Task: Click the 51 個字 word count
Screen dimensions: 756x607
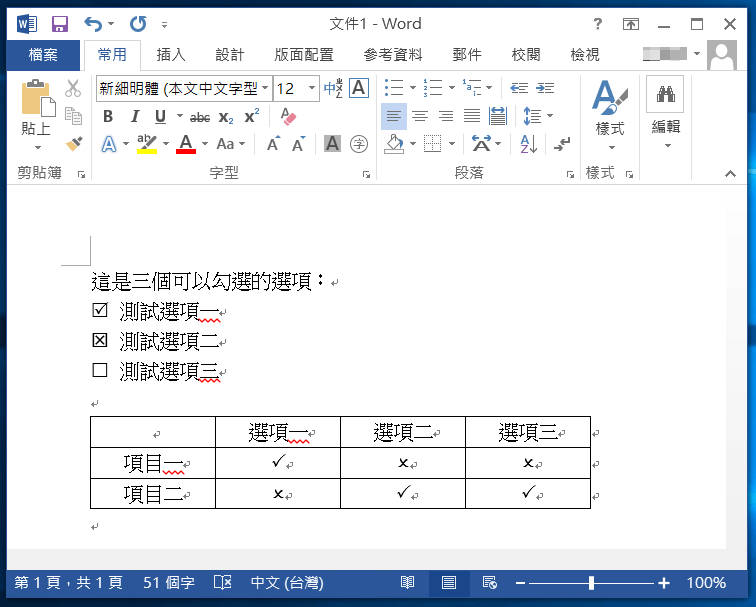Action: [169, 583]
